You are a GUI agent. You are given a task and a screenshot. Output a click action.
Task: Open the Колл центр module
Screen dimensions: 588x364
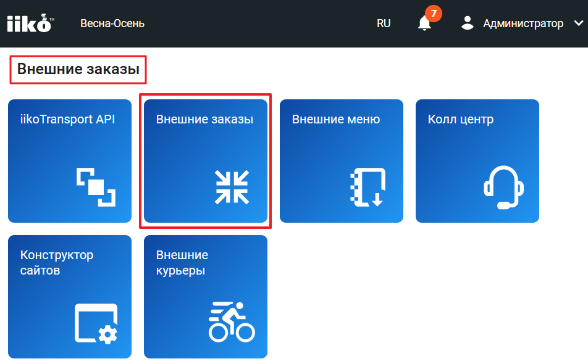tap(477, 160)
